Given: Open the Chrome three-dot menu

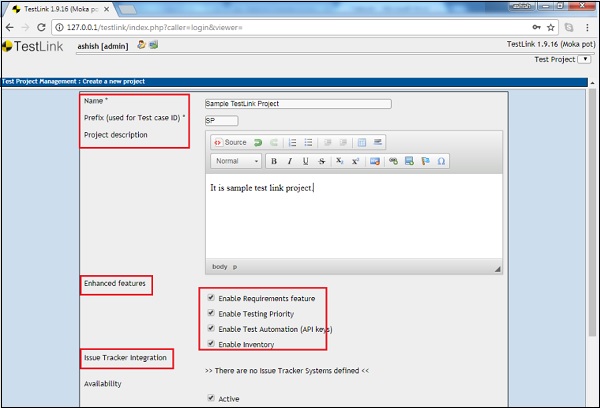Looking at the screenshot, I should coord(587,27).
